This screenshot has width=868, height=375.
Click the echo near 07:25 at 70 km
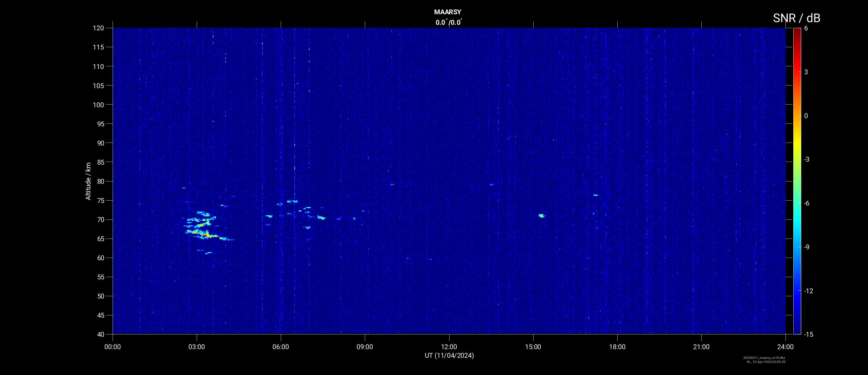[x=321, y=217]
